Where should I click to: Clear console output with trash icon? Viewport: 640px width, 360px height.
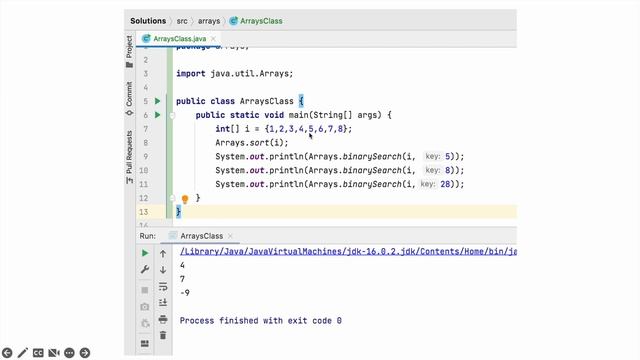(x=163, y=335)
